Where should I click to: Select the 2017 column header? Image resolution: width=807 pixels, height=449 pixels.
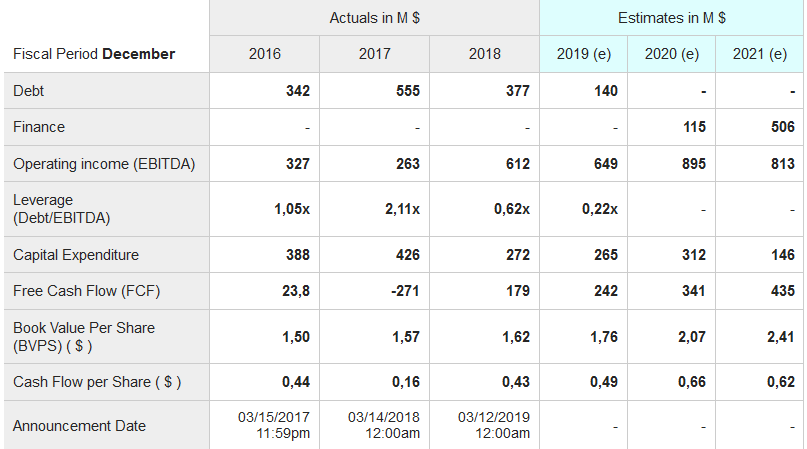[x=374, y=54]
